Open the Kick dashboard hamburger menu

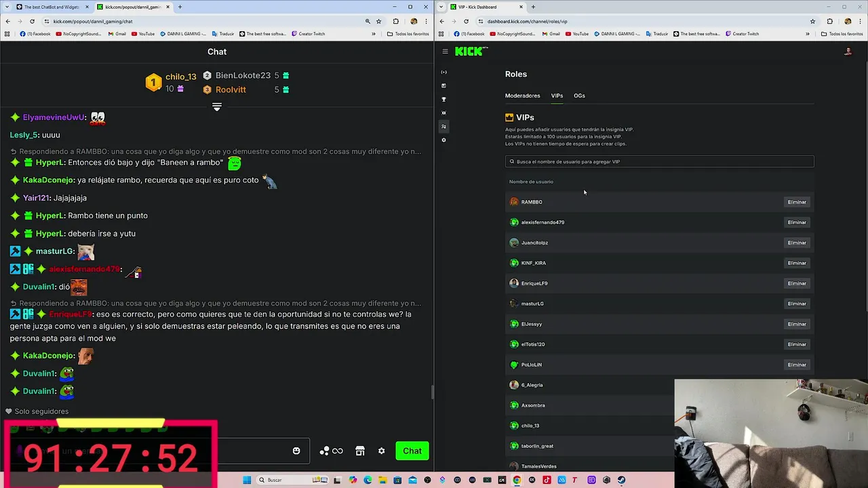pyautogui.click(x=445, y=52)
